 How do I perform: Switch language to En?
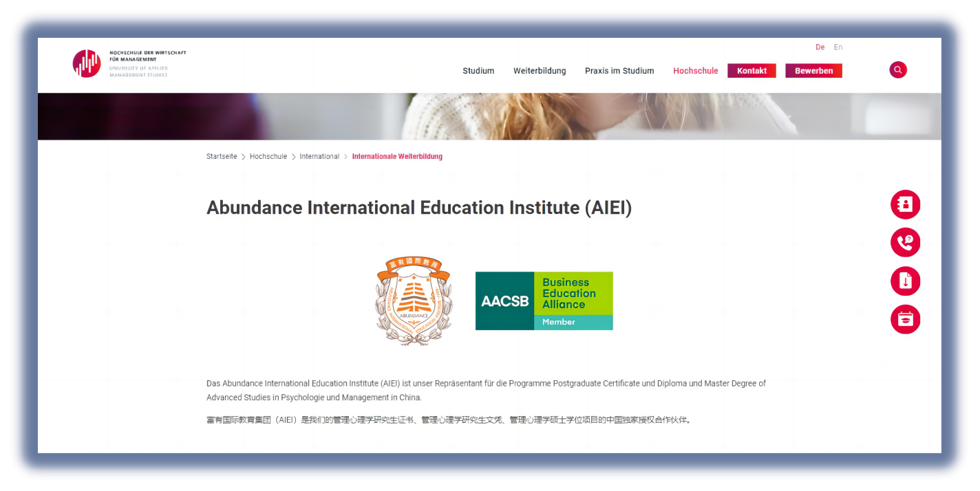[x=838, y=47]
